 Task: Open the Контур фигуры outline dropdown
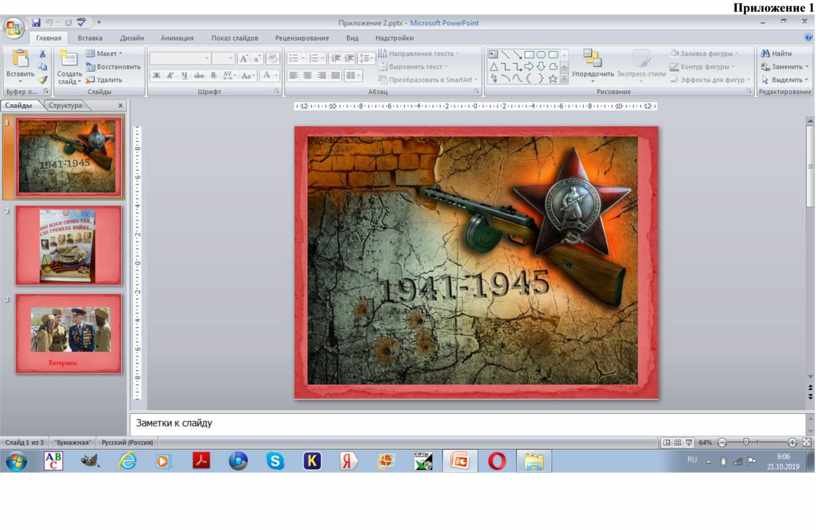pos(703,67)
